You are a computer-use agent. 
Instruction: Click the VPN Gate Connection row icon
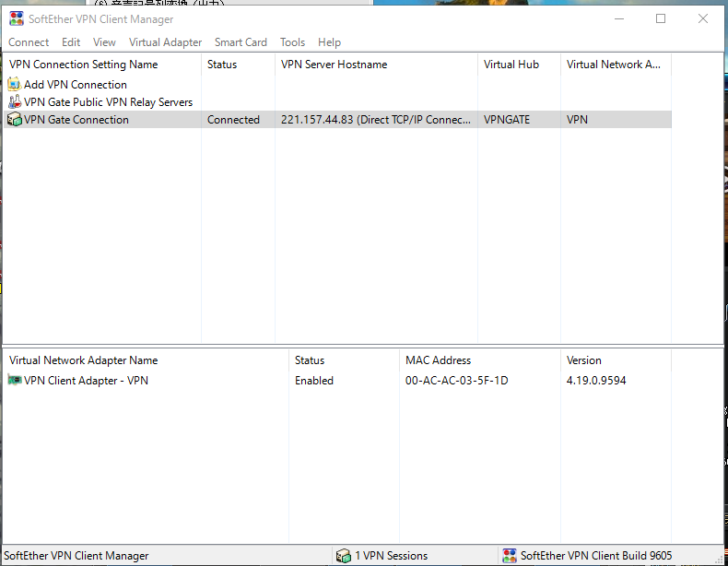click(x=15, y=119)
